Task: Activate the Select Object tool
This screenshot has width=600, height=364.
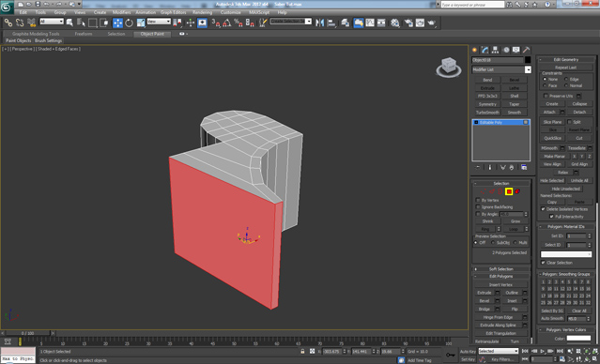Action: (69, 23)
